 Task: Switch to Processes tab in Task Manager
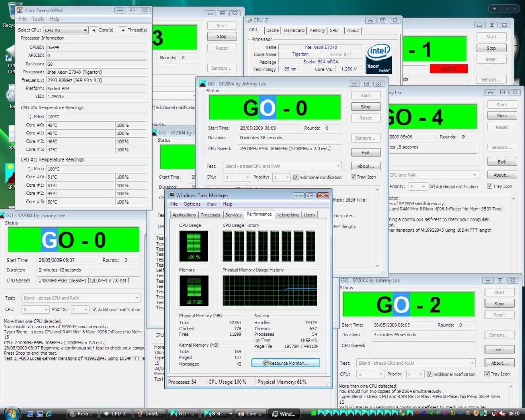click(x=210, y=215)
